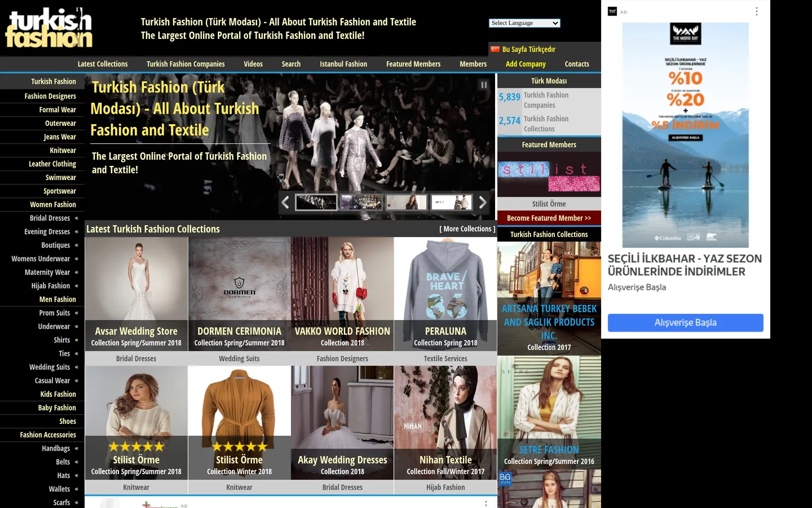Open the Nihan Textile collection
The width and height of the screenshot is (812, 508).
point(445,423)
